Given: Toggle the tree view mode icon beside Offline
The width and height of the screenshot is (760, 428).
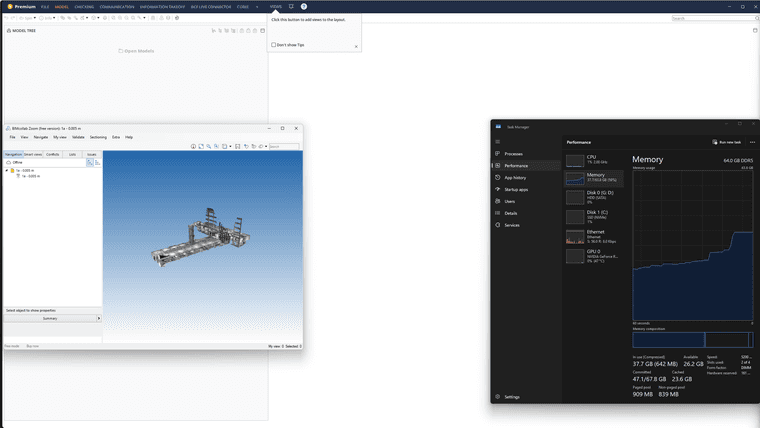Looking at the screenshot, I should pos(90,163).
